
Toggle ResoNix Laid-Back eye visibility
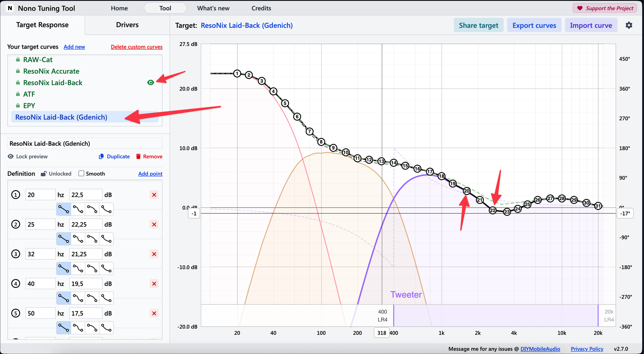[x=150, y=83]
